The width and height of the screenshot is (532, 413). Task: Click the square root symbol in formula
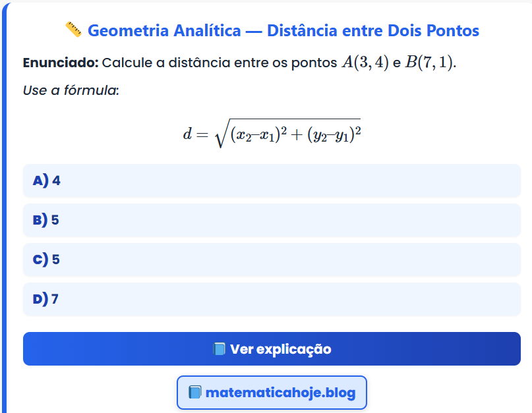point(220,134)
